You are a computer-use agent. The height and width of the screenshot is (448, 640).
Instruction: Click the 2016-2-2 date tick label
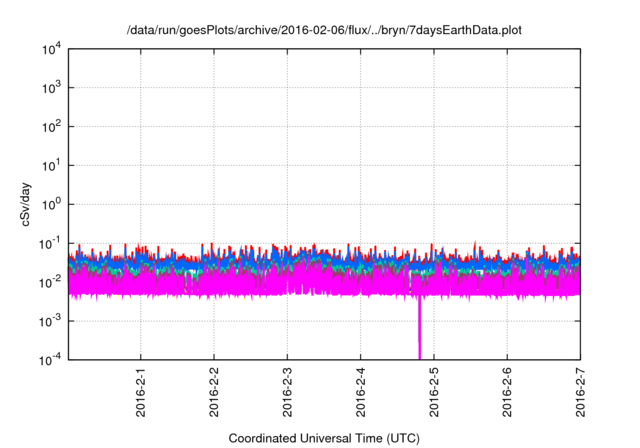pos(214,392)
